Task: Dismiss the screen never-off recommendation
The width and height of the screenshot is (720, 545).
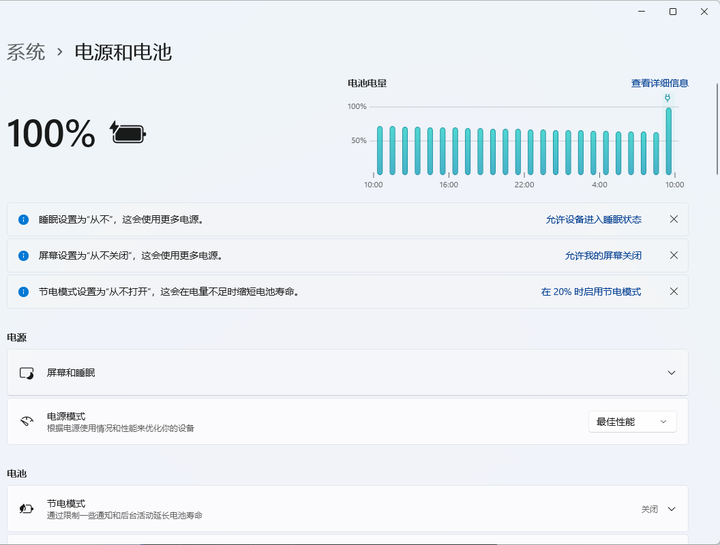Action: click(x=674, y=255)
